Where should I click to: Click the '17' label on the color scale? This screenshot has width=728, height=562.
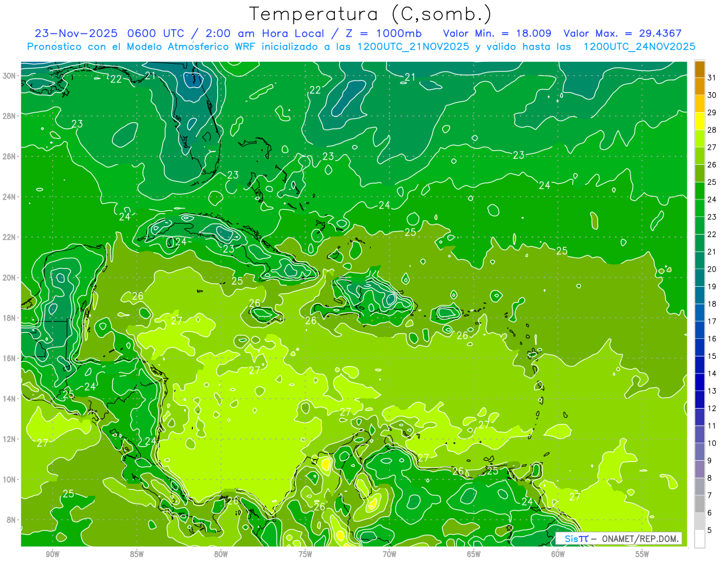(x=712, y=321)
